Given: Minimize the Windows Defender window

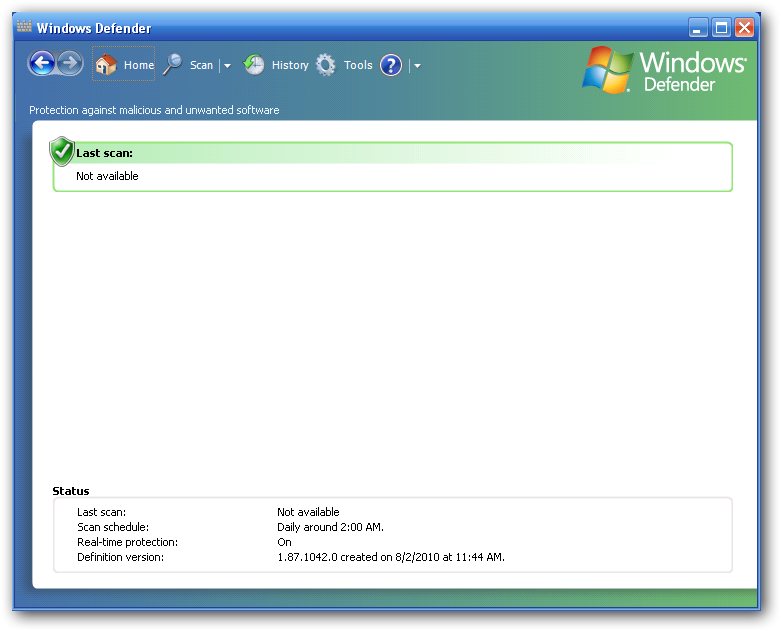Looking at the screenshot, I should point(698,27).
